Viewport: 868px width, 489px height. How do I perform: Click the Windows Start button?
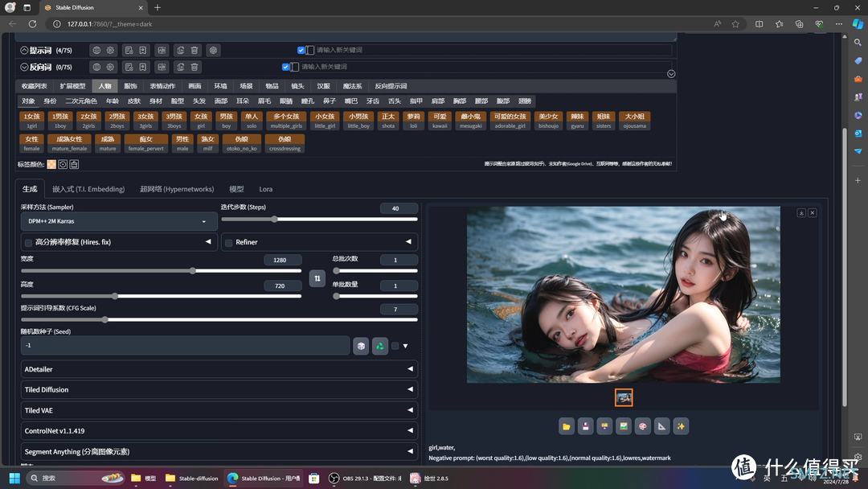coord(14,478)
